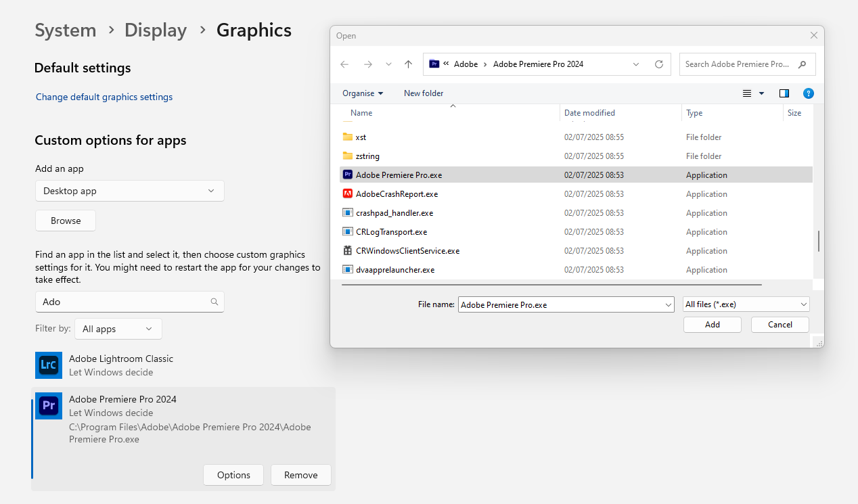Change the file view layout icon
Image resolution: width=858 pixels, height=504 pixels.
(747, 93)
